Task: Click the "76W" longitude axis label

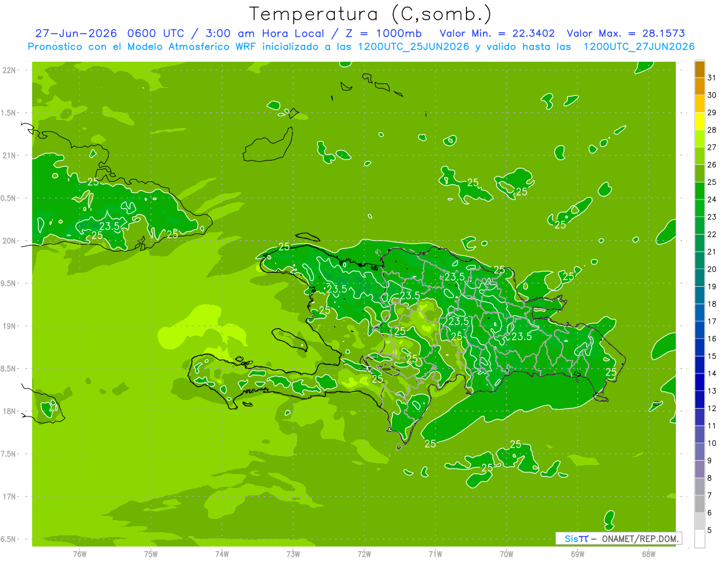Action: pyautogui.click(x=79, y=554)
